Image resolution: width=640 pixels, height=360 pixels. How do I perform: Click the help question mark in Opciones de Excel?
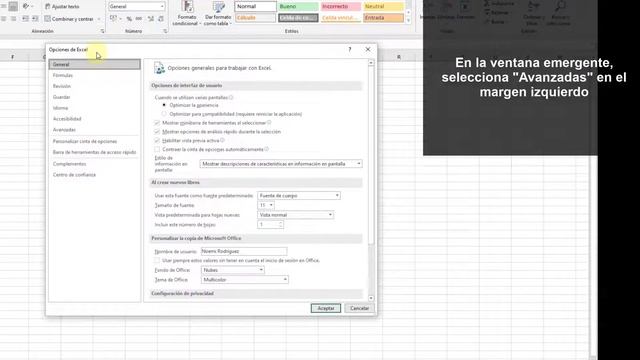(350, 49)
